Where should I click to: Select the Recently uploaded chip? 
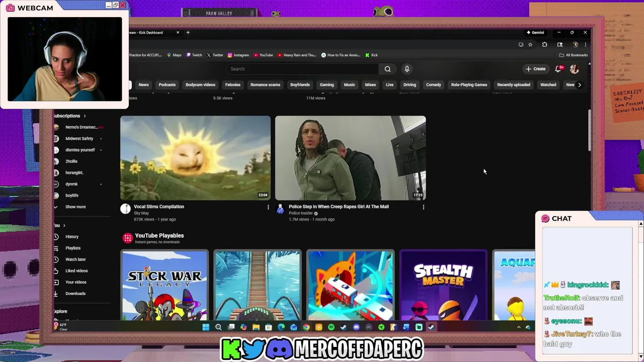point(514,85)
